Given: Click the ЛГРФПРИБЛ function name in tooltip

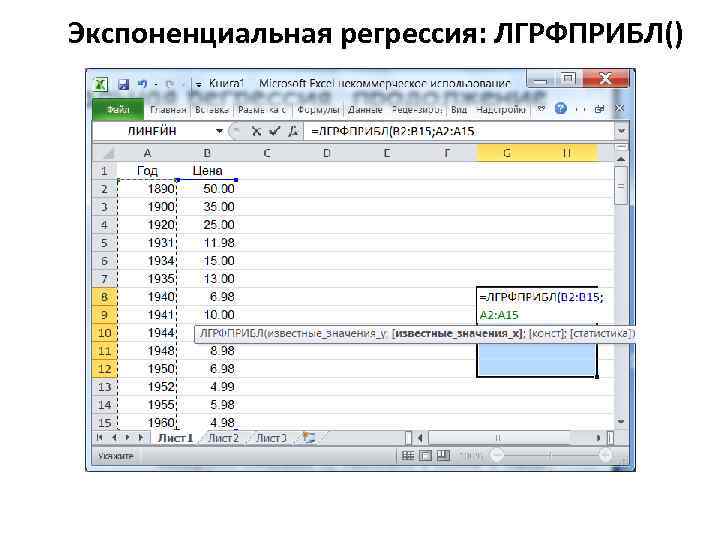Looking at the screenshot, I should (232, 333).
